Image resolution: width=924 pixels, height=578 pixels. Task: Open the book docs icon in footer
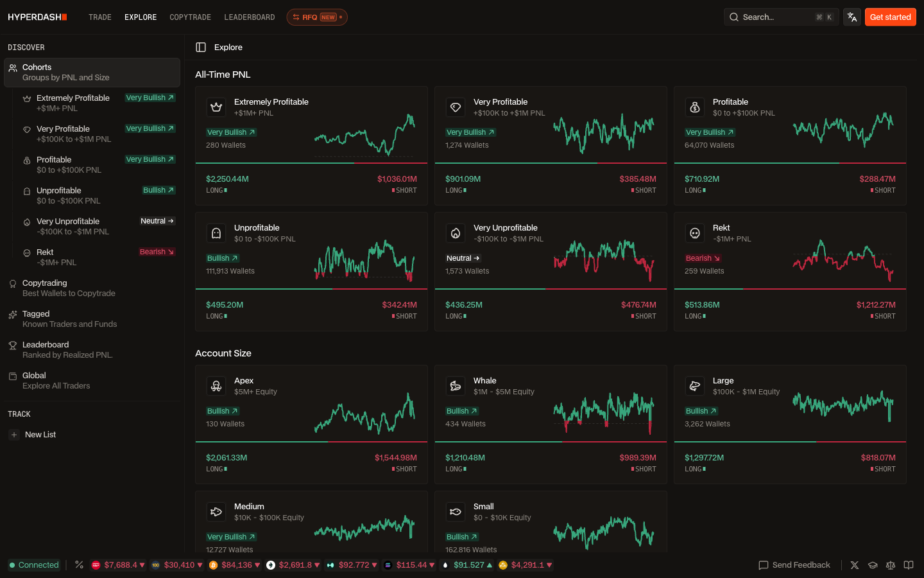coord(909,565)
